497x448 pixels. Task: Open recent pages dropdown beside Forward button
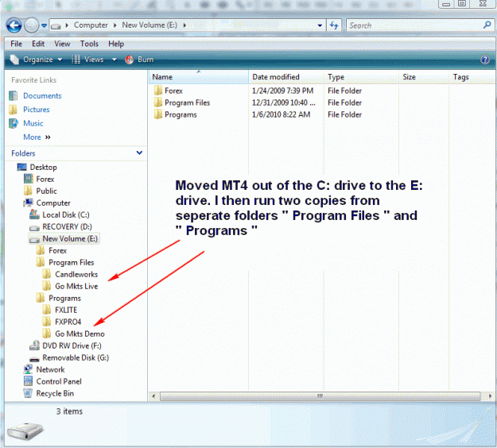[44, 25]
